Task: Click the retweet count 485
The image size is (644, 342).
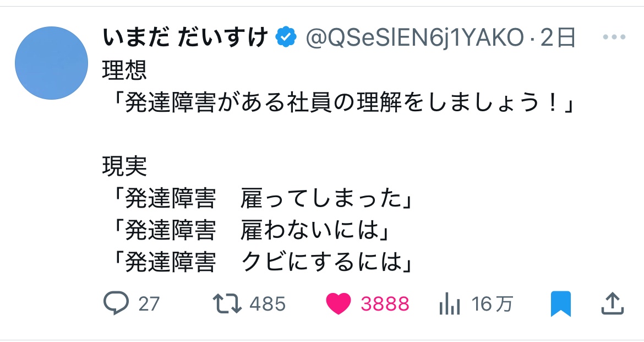Action: [x=268, y=304]
